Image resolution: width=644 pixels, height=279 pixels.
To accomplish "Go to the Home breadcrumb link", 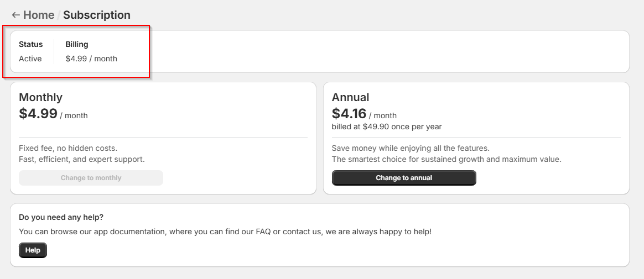I will [x=39, y=15].
